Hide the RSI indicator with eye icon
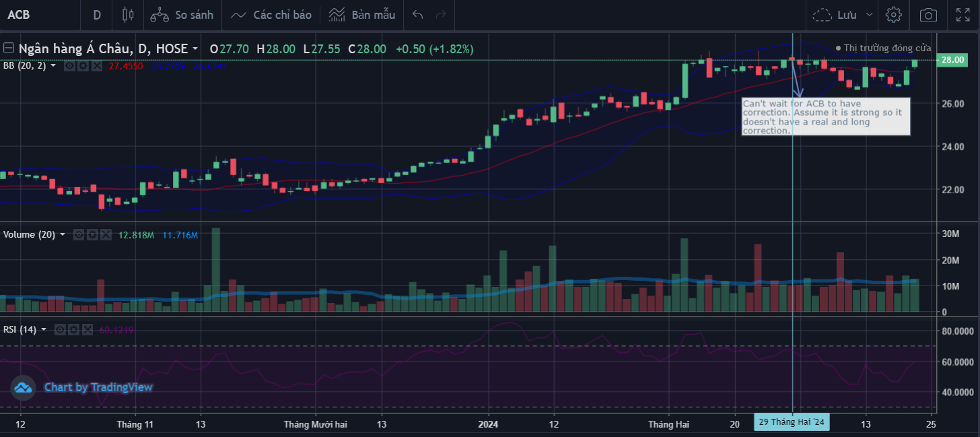The width and height of the screenshot is (980, 437). (x=60, y=329)
